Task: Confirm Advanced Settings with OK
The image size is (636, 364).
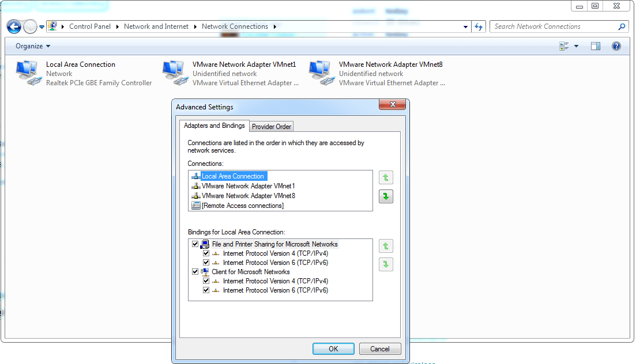Action: pyautogui.click(x=333, y=349)
